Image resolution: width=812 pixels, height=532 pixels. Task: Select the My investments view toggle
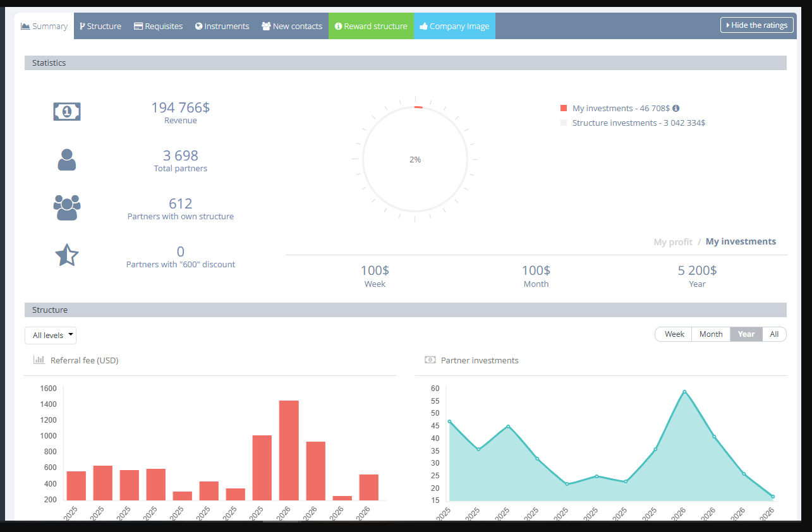tap(741, 241)
